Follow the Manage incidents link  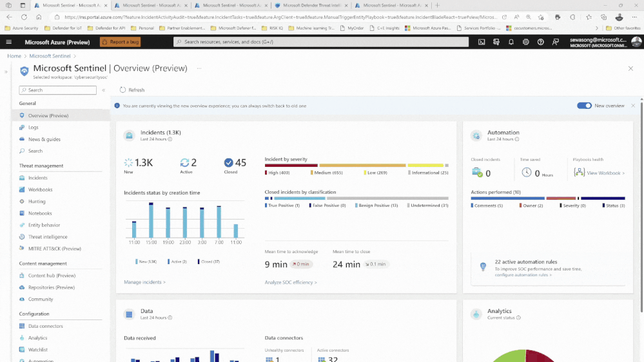coord(144,282)
